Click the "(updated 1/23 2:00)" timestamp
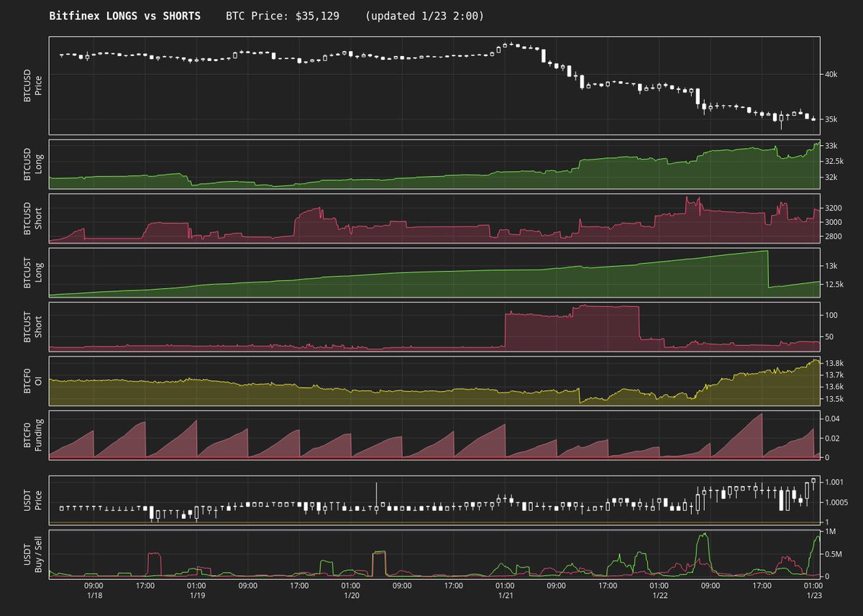The width and height of the screenshot is (863, 616). [424, 16]
